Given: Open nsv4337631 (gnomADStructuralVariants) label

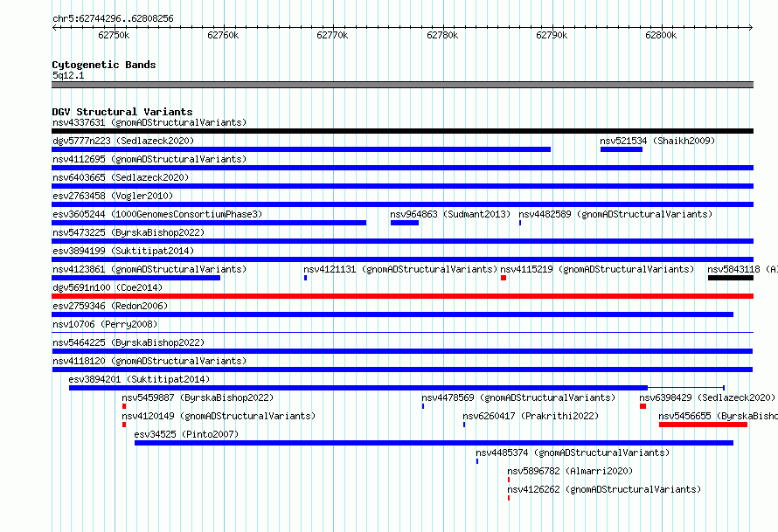Looking at the screenshot, I should (x=149, y=122).
